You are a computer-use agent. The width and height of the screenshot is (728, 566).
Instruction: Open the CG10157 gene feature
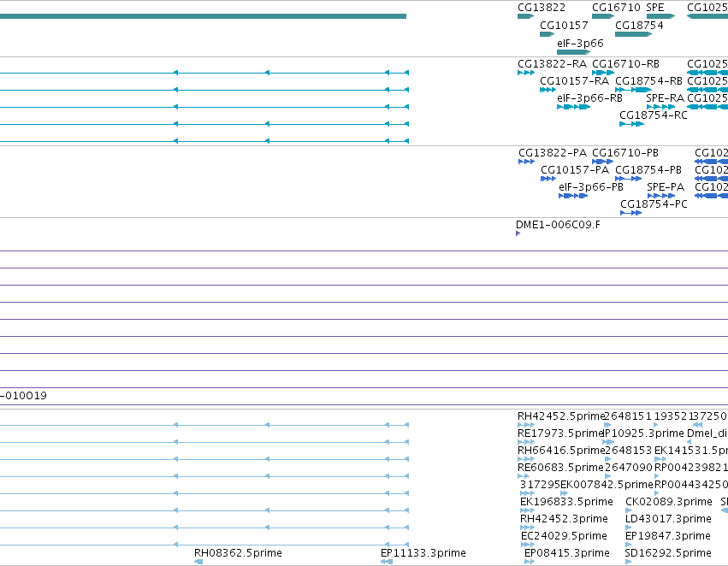(x=547, y=34)
